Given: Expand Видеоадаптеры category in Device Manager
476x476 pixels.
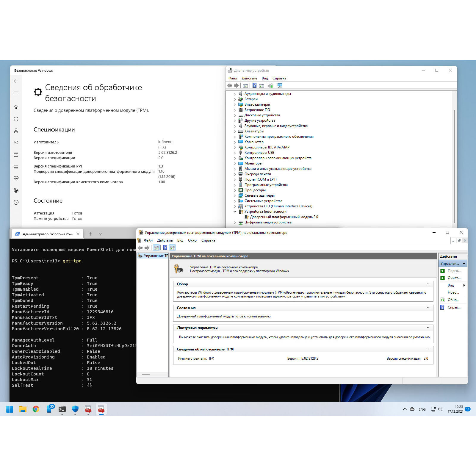Looking at the screenshot, I should pyautogui.click(x=235, y=105).
